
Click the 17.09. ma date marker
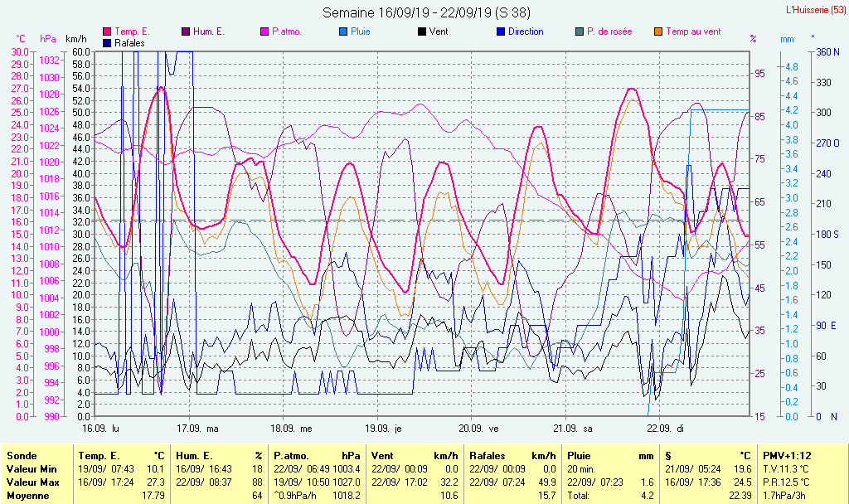[x=197, y=429]
